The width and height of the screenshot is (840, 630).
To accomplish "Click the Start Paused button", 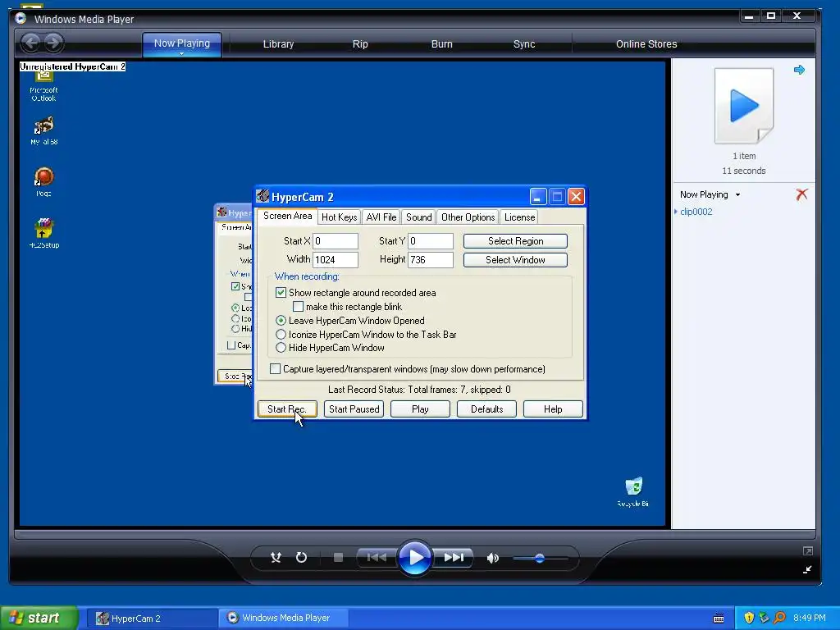I will [x=354, y=409].
